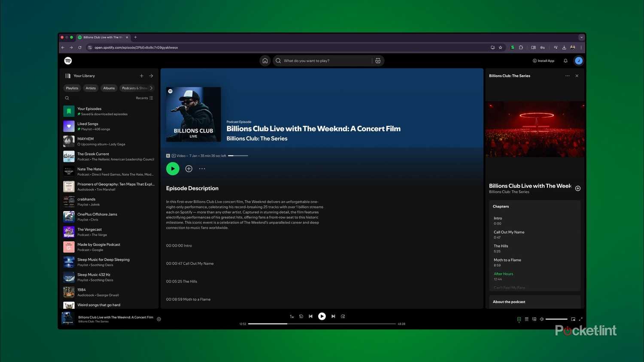The width and height of the screenshot is (644, 362).
Task: Open the Queue icon
Action: tap(527, 319)
